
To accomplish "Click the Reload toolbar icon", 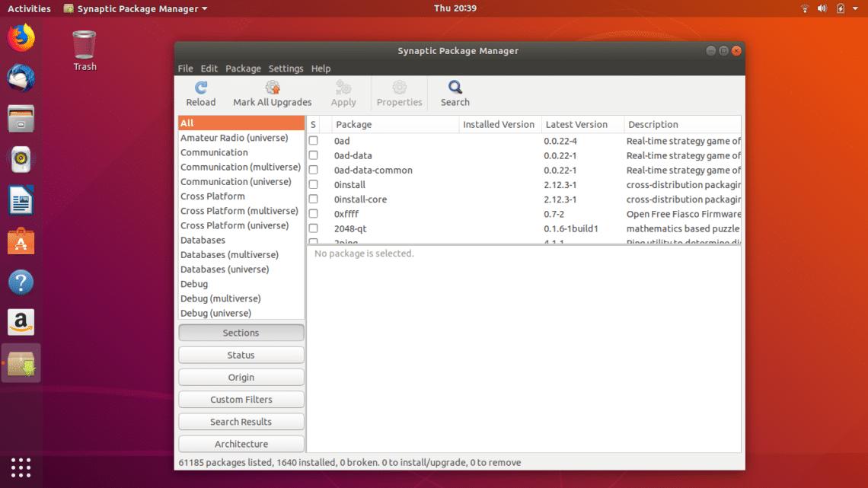I will tap(200, 91).
